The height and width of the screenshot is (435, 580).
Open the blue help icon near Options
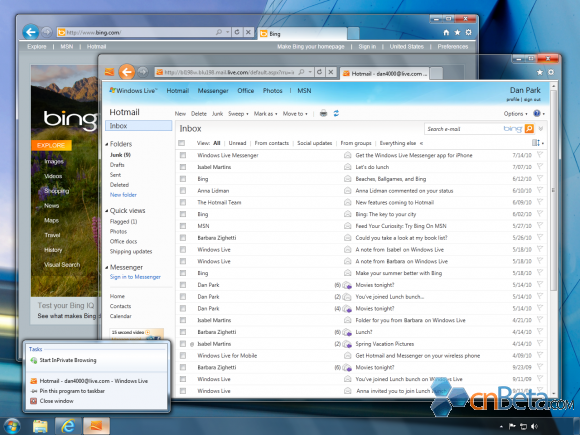coord(537,114)
